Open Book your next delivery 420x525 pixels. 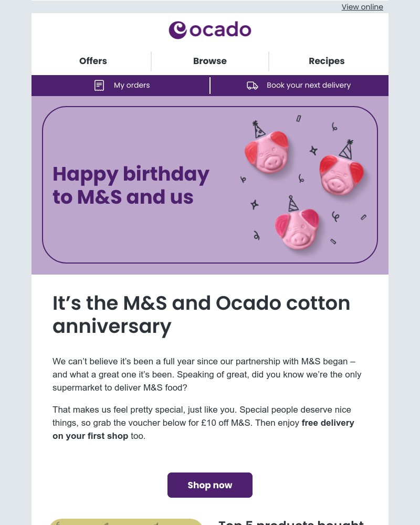pyautogui.click(x=309, y=85)
